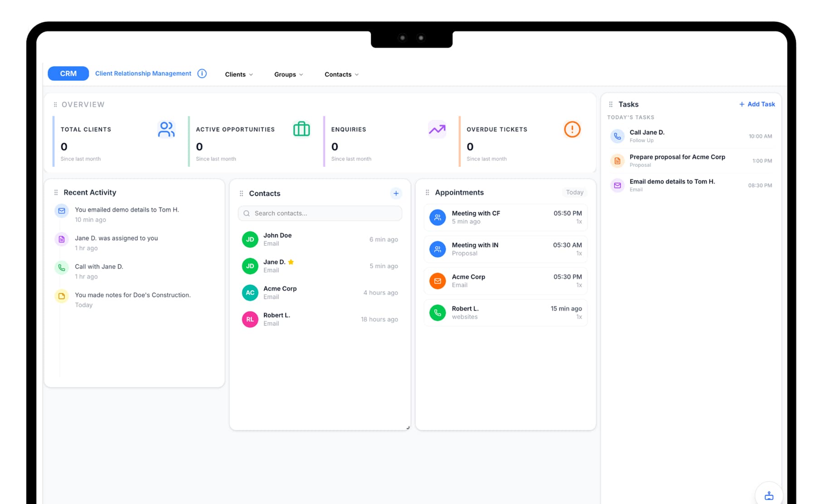Image resolution: width=827 pixels, height=504 pixels.
Task: Focus the Search contacts input field
Action: (x=320, y=213)
